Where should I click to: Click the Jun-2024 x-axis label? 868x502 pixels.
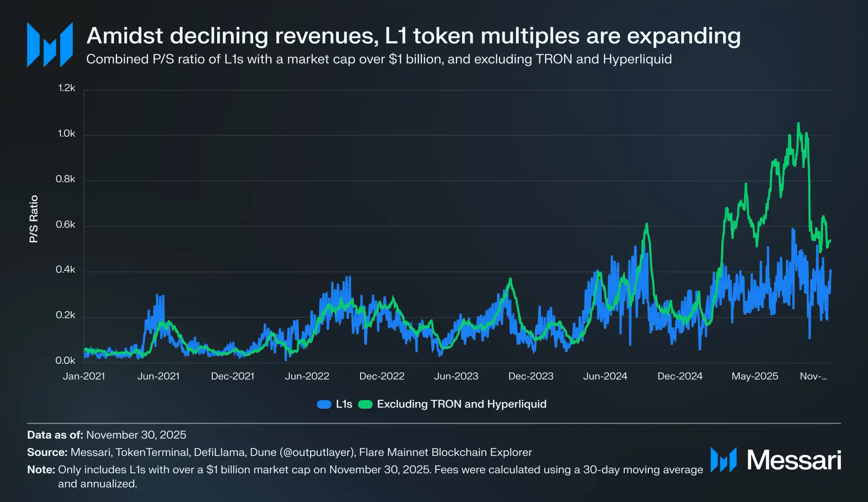[605, 376]
